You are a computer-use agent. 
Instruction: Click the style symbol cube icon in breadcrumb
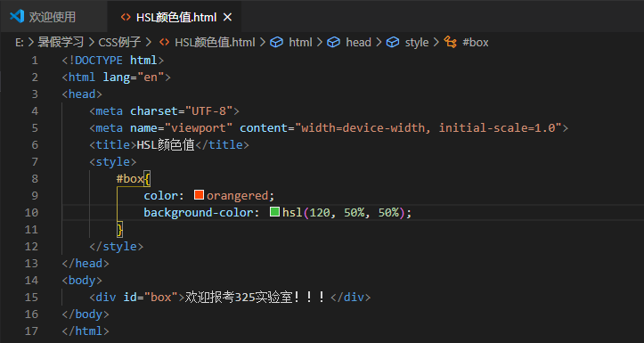[x=393, y=42]
